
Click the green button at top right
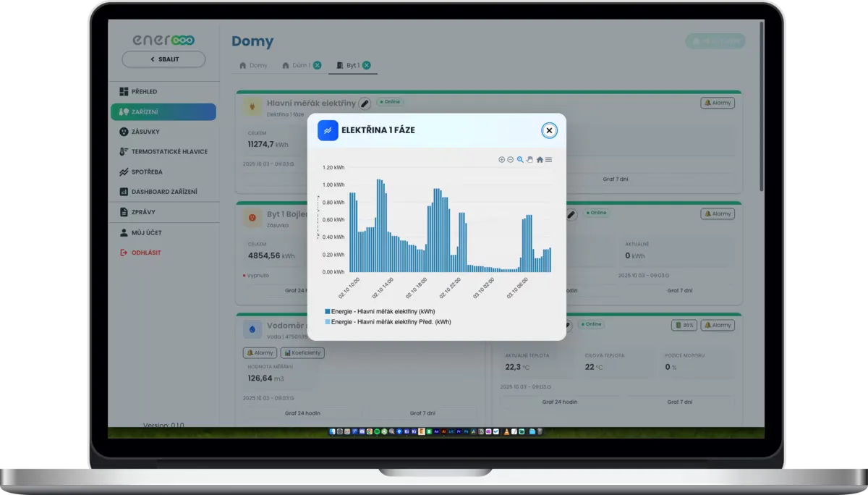(715, 41)
